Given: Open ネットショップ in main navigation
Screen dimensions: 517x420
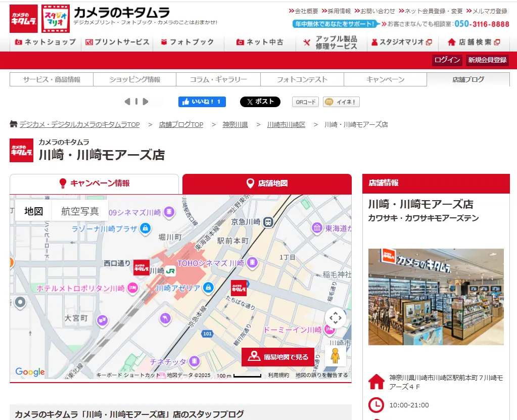Looking at the screenshot, I should tap(45, 42).
